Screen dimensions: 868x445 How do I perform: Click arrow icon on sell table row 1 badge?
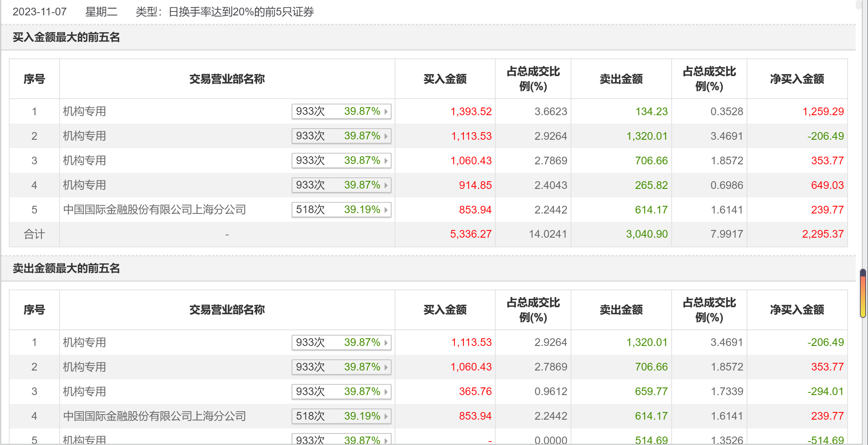[x=386, y=342]
